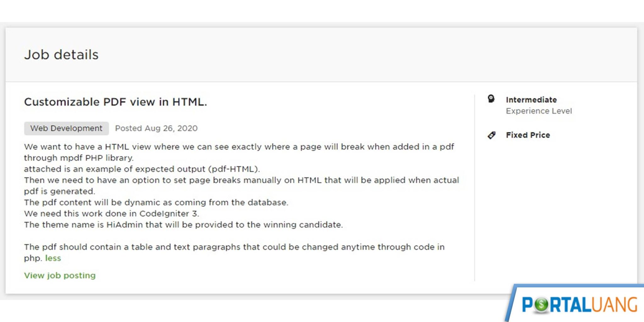Click the sentence starting 'We want to have a HTML view'

tap(239, 147)
